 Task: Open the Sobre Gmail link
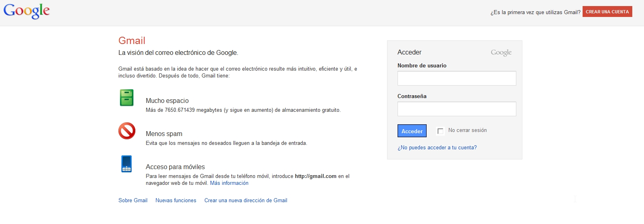[133, 201]
